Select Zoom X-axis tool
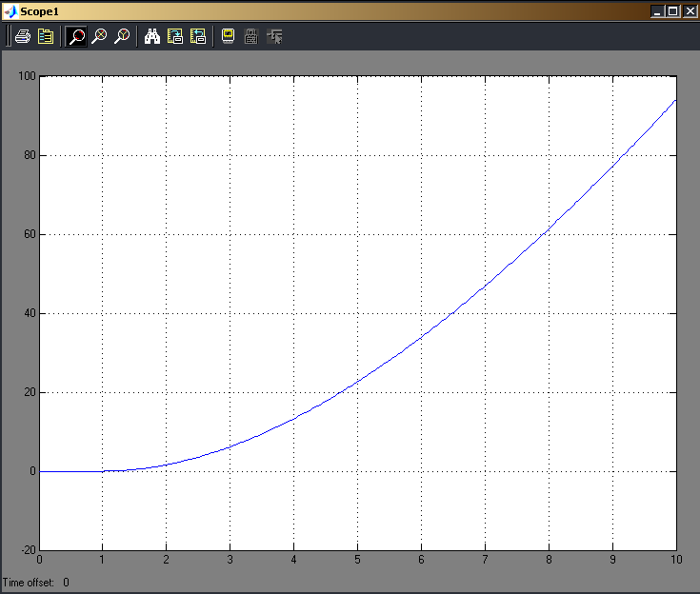Screen dimensions: 700x594 (x=99, y=36)
